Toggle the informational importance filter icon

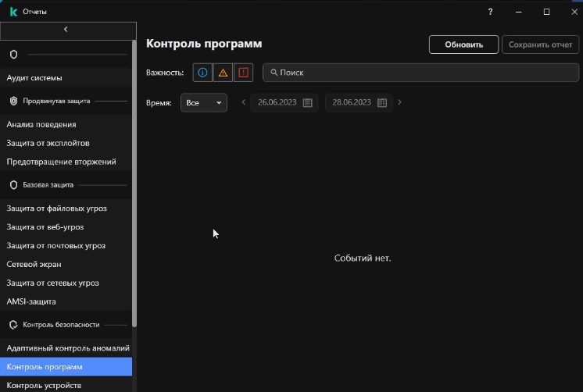click(202, 73)
